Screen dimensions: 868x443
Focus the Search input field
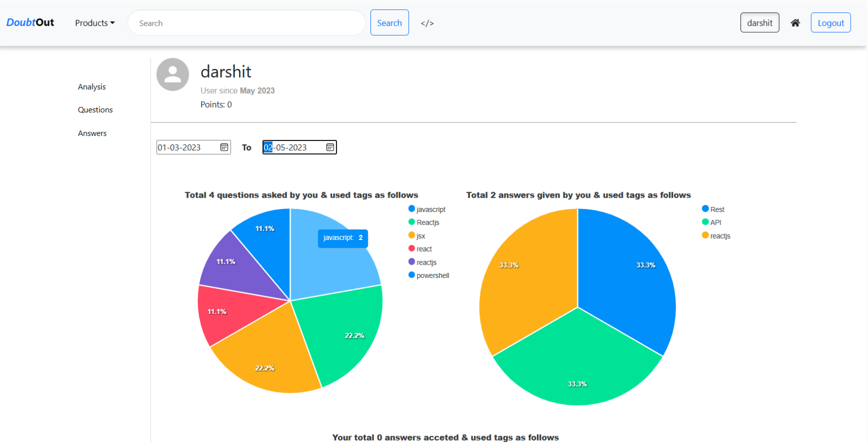[246, 23]
